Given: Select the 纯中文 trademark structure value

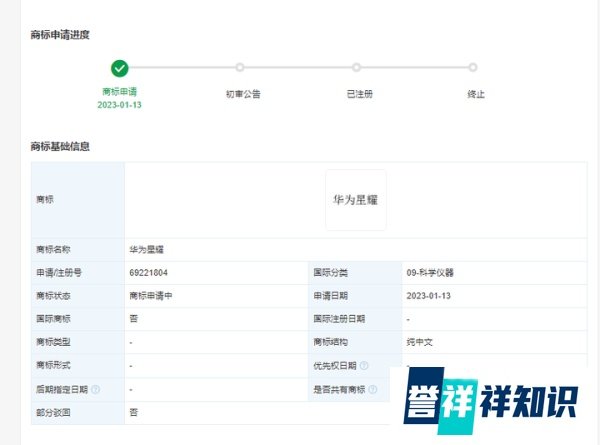Looking at the screenshot, I should pos(419,342).
